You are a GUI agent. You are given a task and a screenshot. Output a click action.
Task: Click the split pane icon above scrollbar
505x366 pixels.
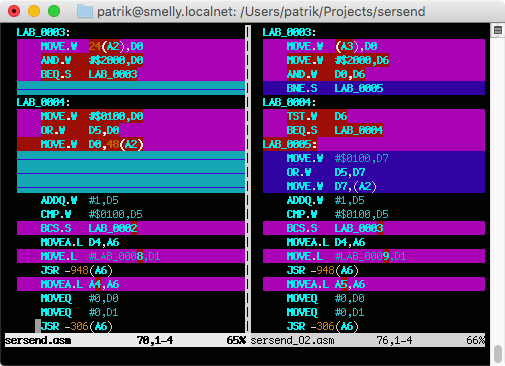tap(498, 30)
